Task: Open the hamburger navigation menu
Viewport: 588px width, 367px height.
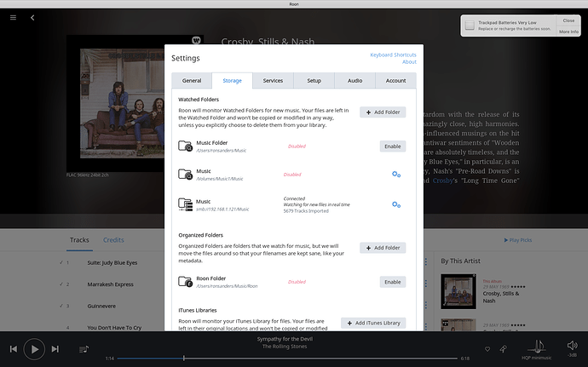Action: [13, 18]
